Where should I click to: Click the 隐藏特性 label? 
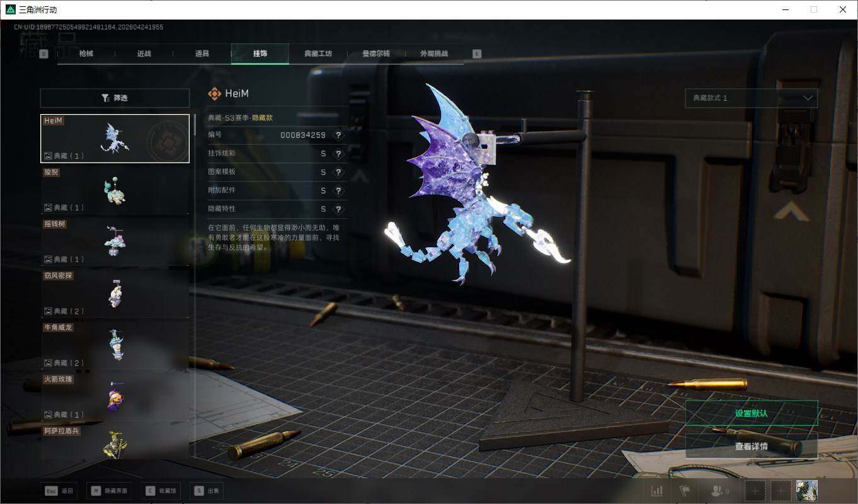tap(222, 209)
